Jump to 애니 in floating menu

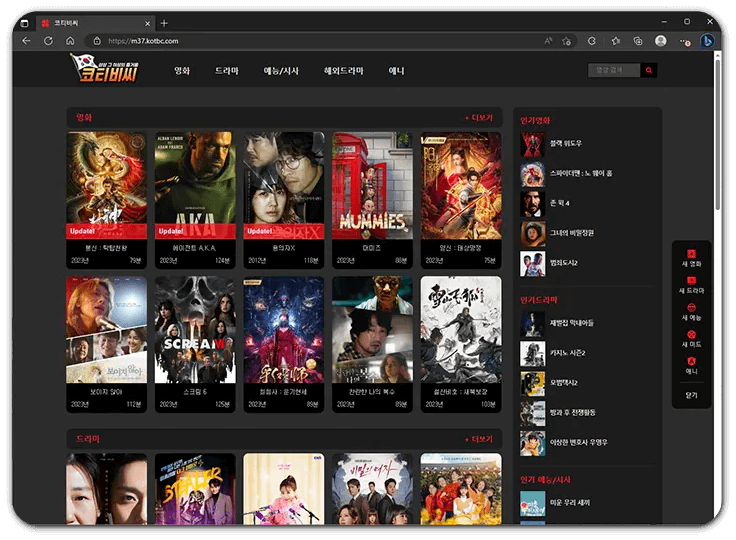click(691, 365)
